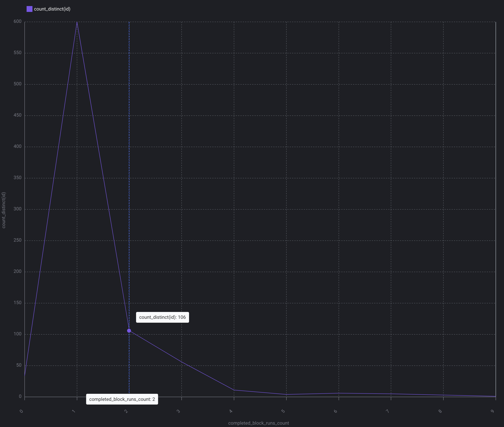Toggle the count_distinct(id) legend label
The width and height of the screenshot is (504, 427).
tap(52, 9)
